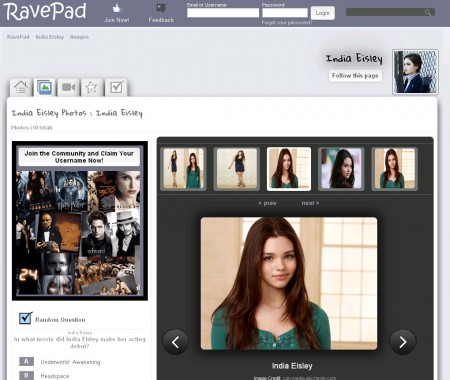Click the Random Question checkmark icon

25,318
